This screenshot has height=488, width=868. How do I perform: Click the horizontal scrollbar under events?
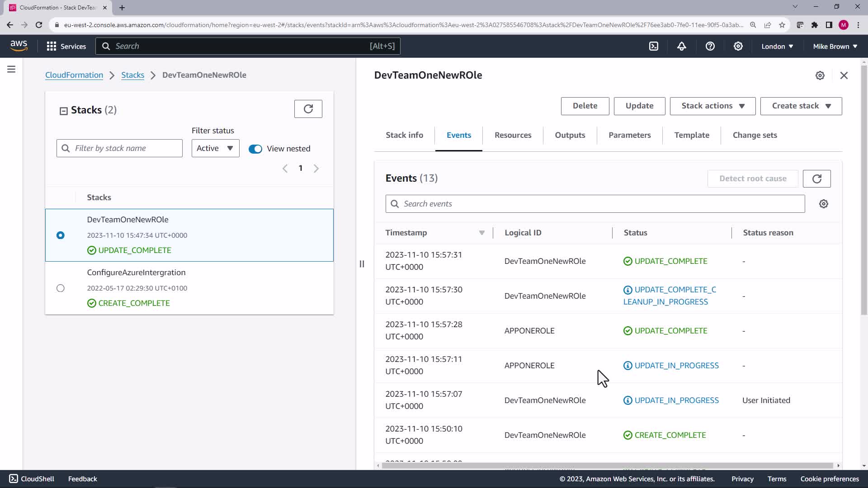pos(607,465)
